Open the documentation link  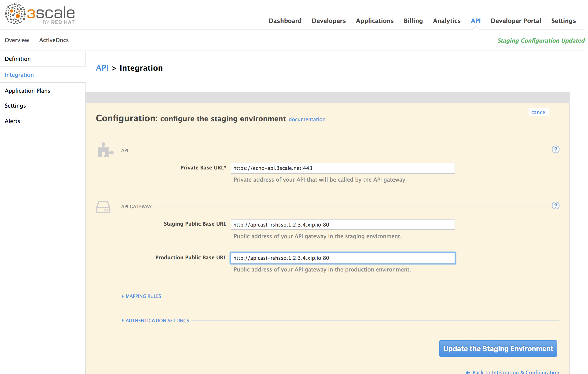coord(307,119)
